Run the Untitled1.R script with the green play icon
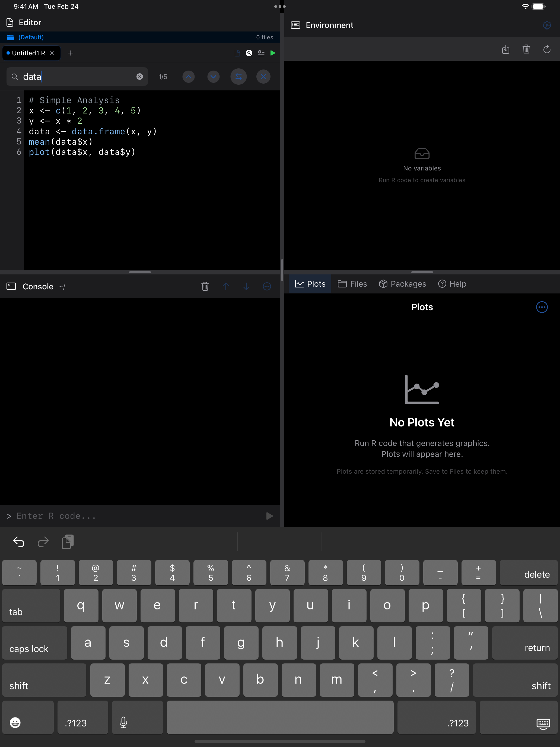Image resolution: width=560 pixels, height=747 pixels. 273,53
